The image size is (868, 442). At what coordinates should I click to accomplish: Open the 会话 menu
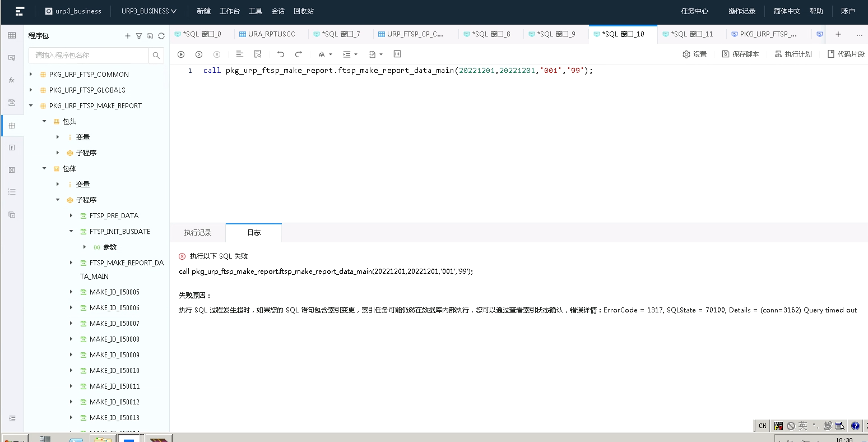tap(278, 11)
